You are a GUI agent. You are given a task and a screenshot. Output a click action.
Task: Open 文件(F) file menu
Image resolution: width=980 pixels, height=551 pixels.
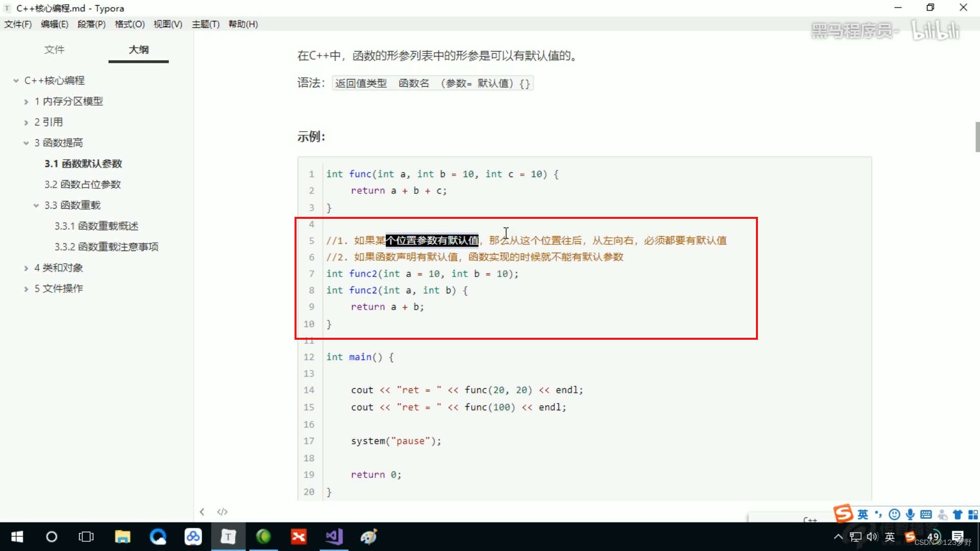(x=17, y=24)
